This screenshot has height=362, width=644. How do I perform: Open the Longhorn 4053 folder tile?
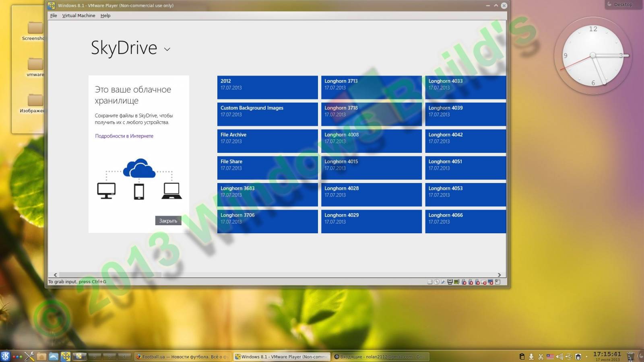tap(466, 195)
